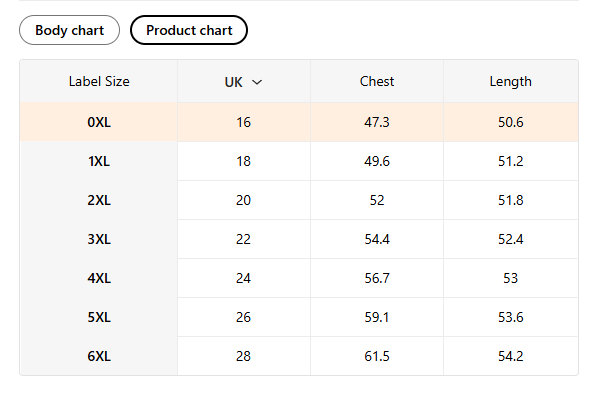
Task: Click UK size 16 cell
Action: [x=244, y=122]
